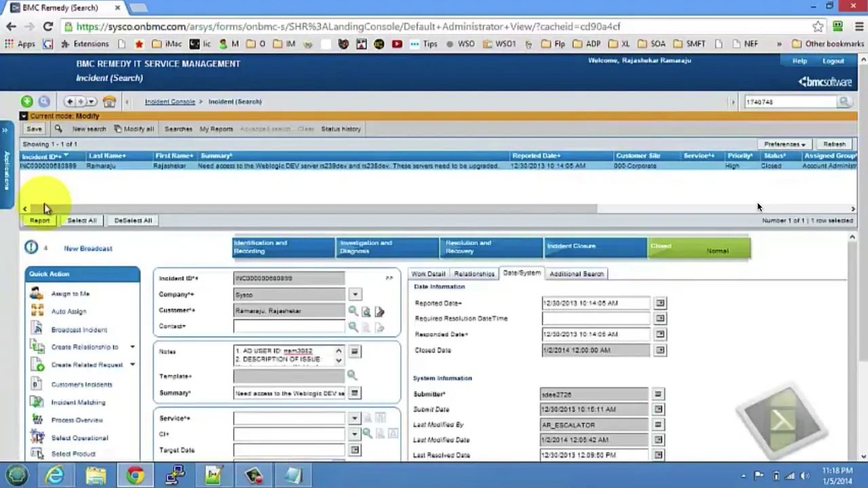Screen dimensions: 868x488
Task: Click the results table horizontal scrollbar
Action: (x=313, y=209)
